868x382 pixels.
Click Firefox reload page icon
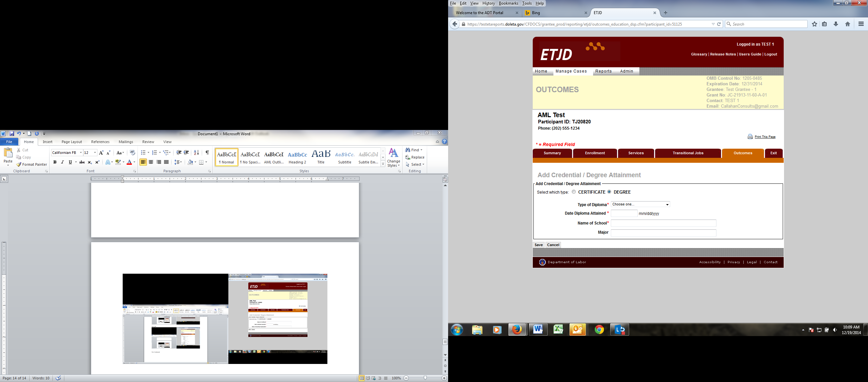pyautogui.click(x=719, y=24)
